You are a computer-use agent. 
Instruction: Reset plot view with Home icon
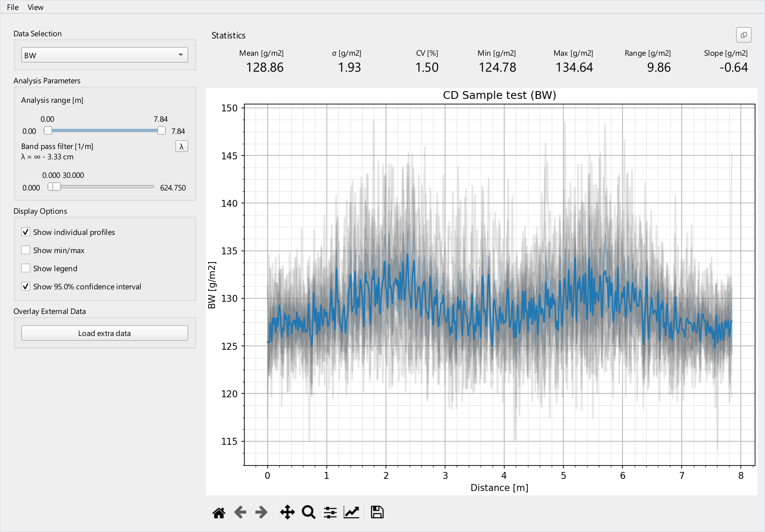(219, 513)
